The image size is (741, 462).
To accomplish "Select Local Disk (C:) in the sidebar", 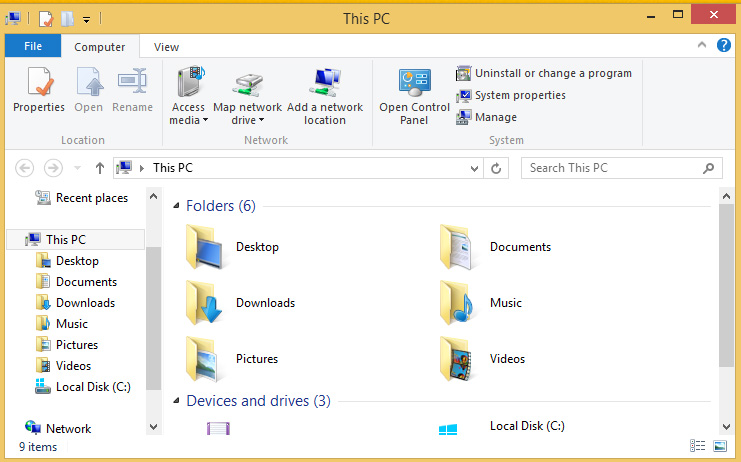I will [83, 387].
